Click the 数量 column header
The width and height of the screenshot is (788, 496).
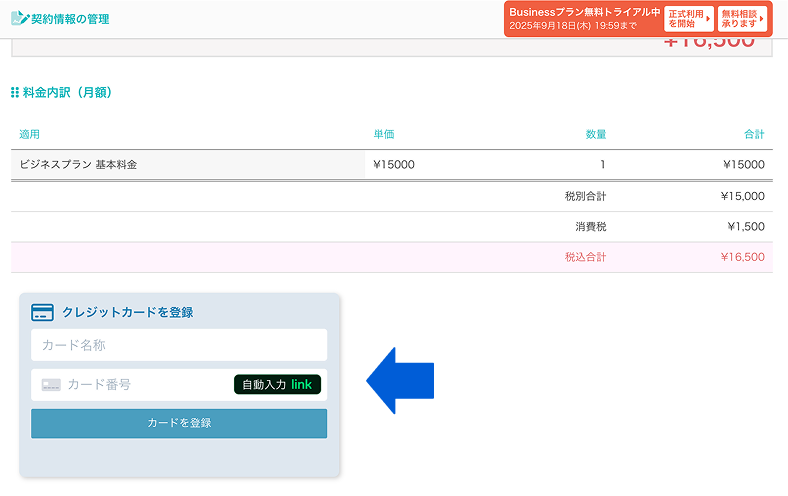[x=596, y=134]
